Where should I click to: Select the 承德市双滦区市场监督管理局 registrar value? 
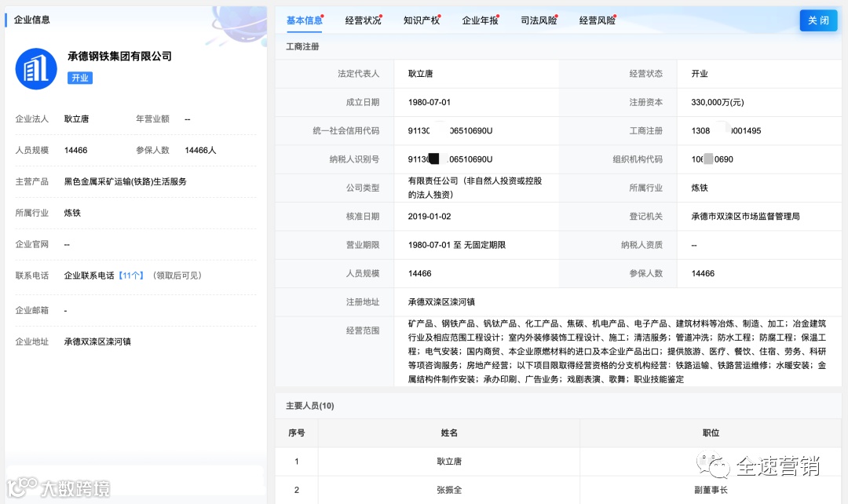click(745, 217)
